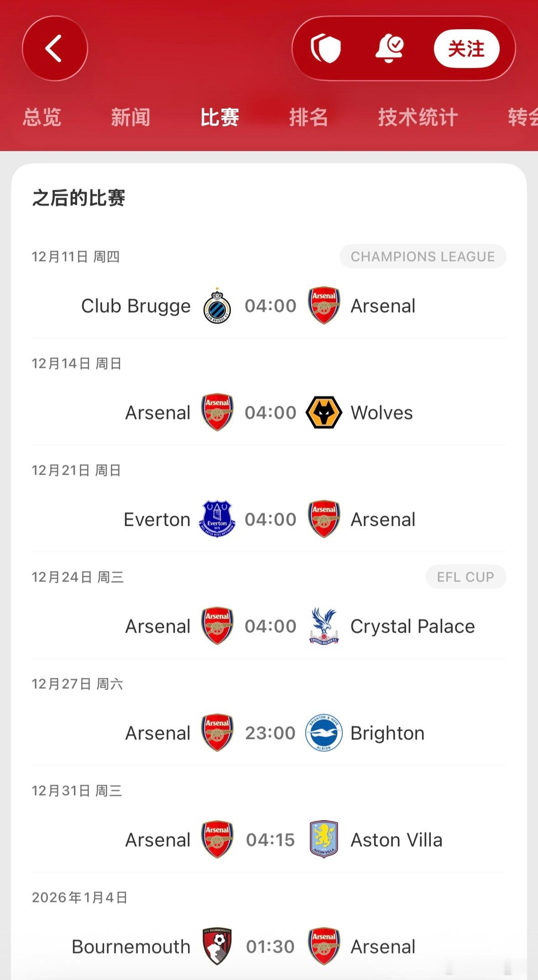Tap the back arrow button
The height and width of the screenshot is (980, 538).
tap(54, 49)
